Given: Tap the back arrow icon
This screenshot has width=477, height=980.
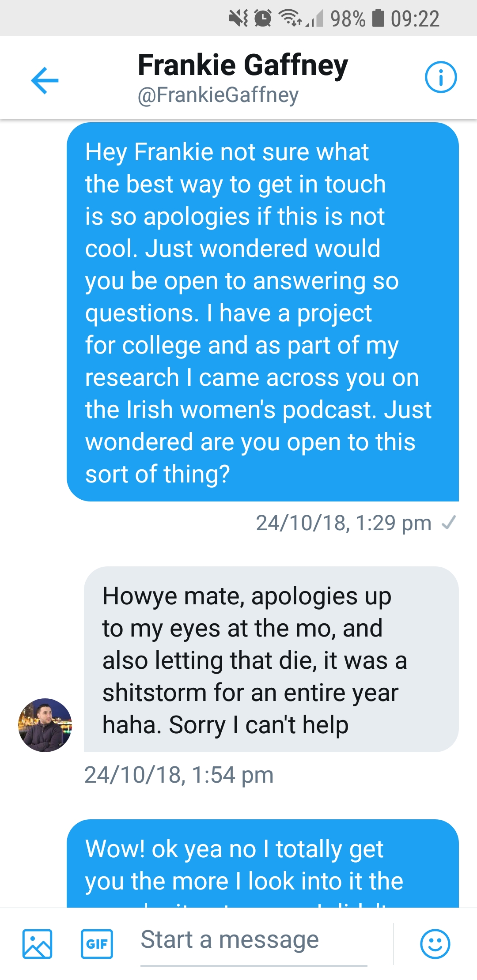Looking at the screenshot, I should (x=45, y=80).
